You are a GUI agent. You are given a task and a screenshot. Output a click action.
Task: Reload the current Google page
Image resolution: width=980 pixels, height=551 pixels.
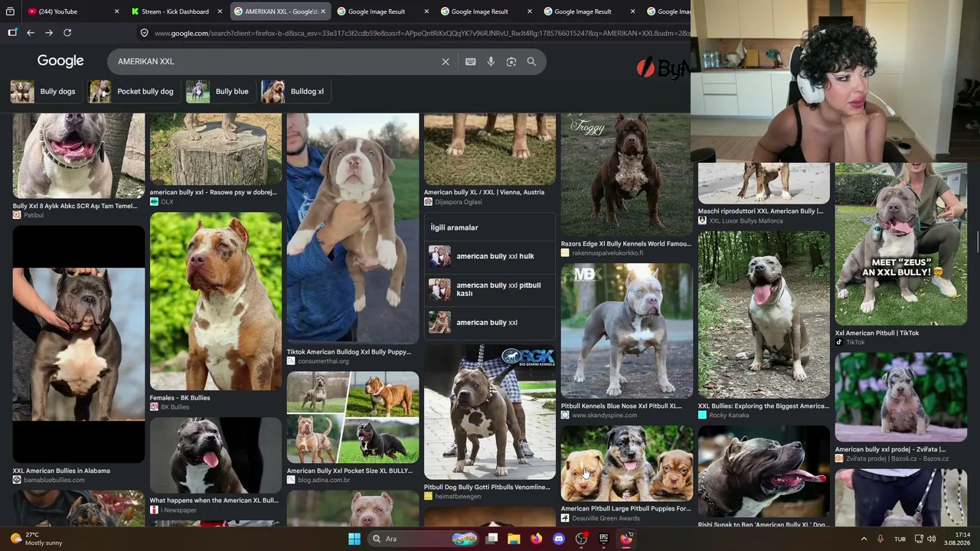(67, 33)
